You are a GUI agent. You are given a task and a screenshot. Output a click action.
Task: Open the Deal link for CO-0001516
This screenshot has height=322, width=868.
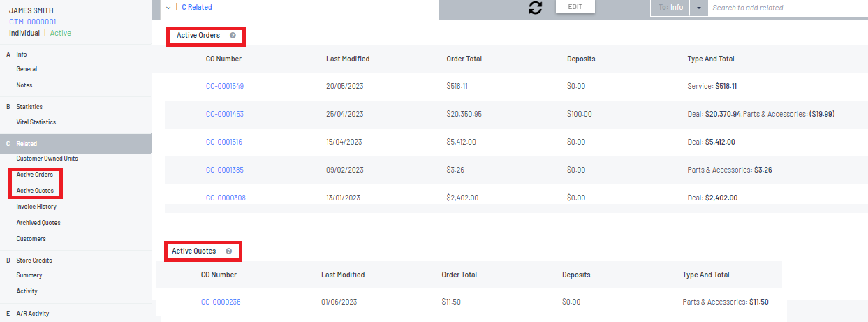pos(695,142)
